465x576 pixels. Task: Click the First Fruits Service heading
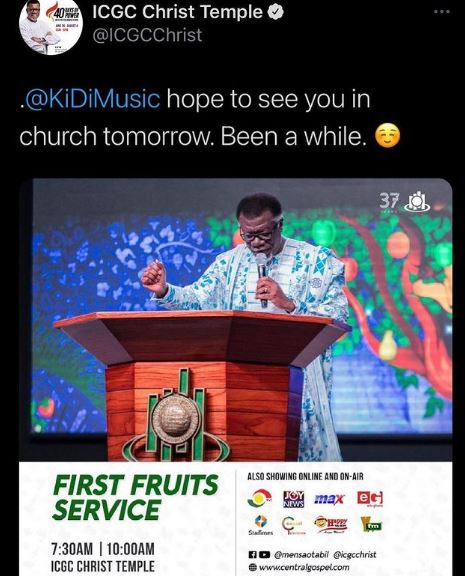(x=136, y=497)
